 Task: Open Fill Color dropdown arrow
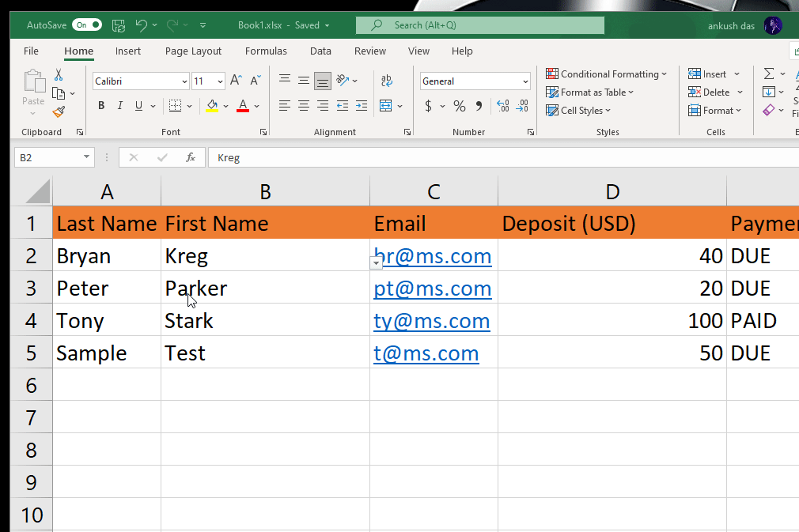[225, 106]
